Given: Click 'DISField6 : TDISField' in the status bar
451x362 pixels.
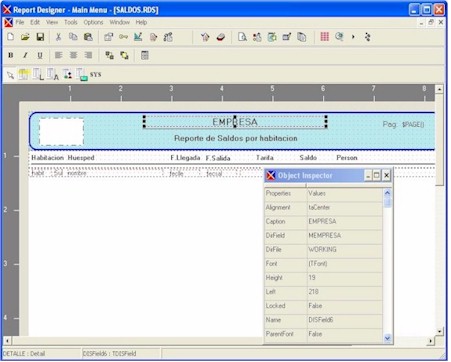Looking at the screenshot, I should pos(109,354).
